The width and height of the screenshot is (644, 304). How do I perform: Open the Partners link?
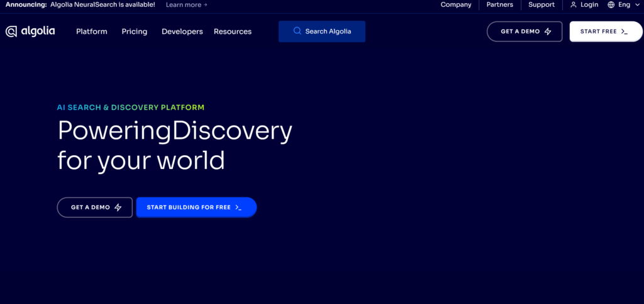pyautogui.click(x=500, y=5)
